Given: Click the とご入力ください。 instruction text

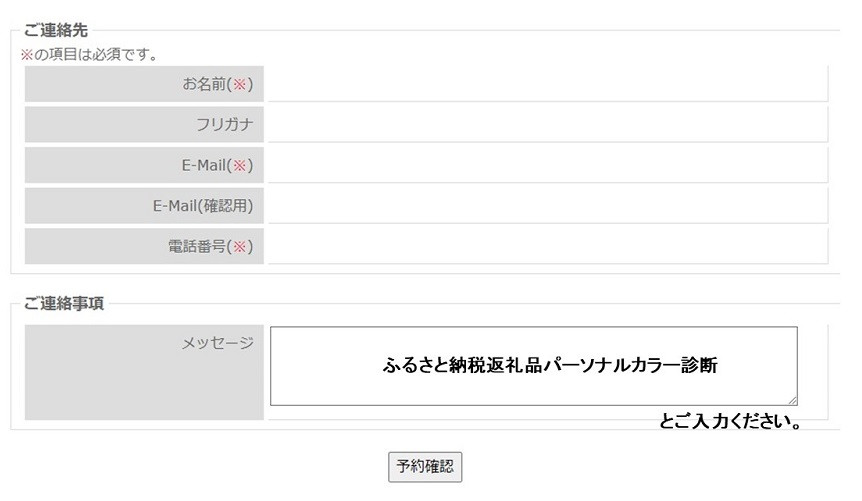Looking at the screenshot, I should click(731, 421).
